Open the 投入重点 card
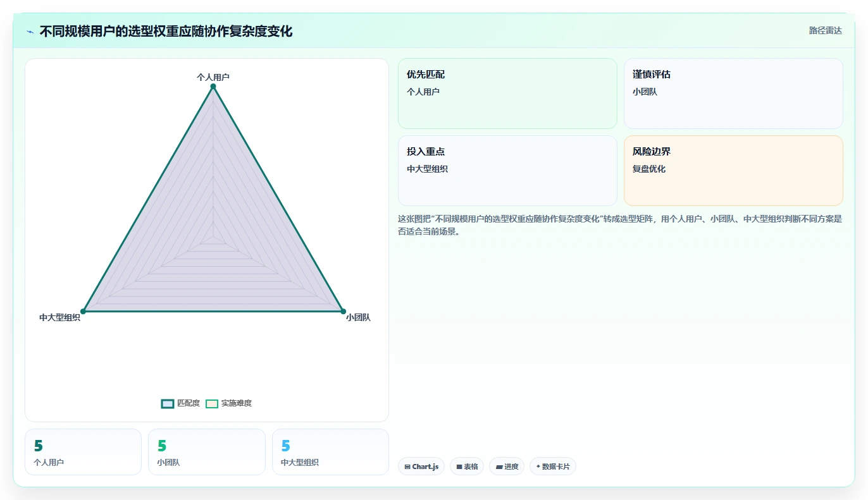The height and width of the screenshot is (500, 868). pos(507,171)
